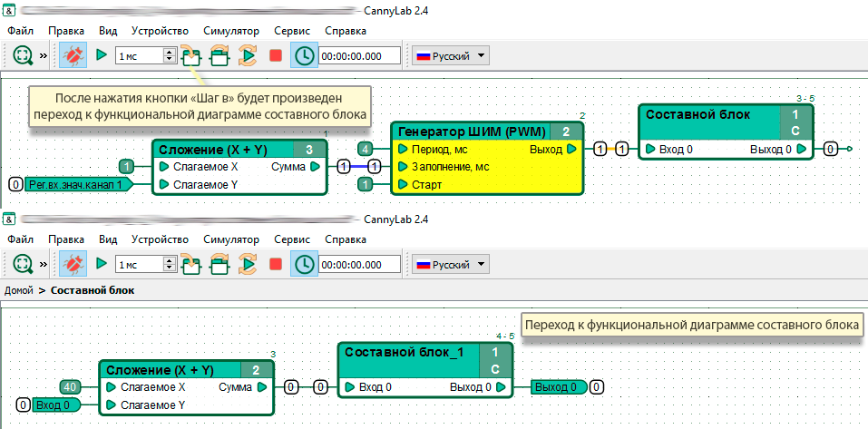Click the Вход 0 input tag in lower diagram
This screenshot has width=868, height=429.
[56, 405]
